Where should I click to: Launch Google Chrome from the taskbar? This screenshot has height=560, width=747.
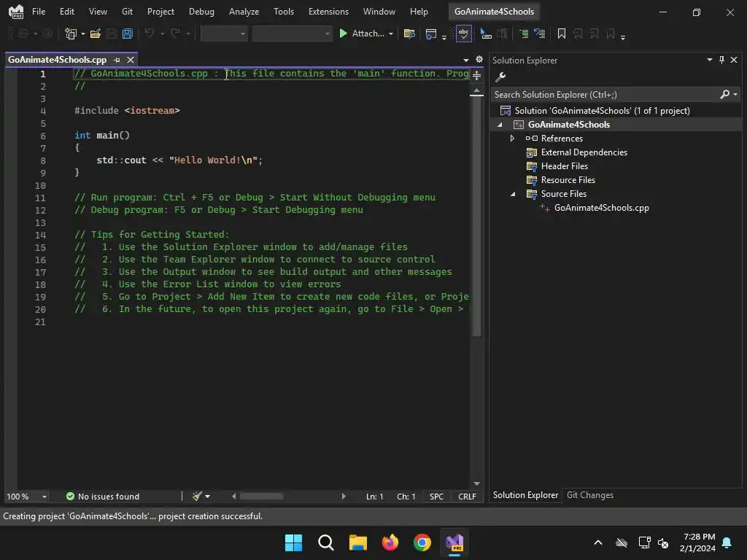click(422, 542)
